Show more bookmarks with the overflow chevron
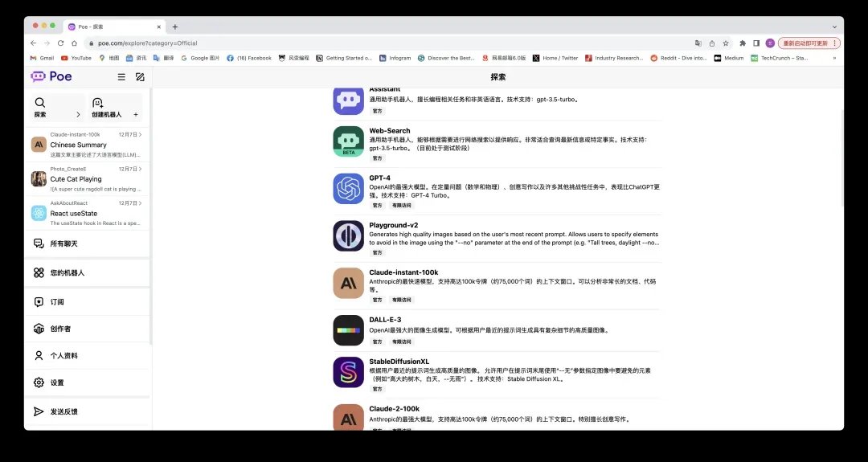This screenshot has height=462, width=868. 834,58
